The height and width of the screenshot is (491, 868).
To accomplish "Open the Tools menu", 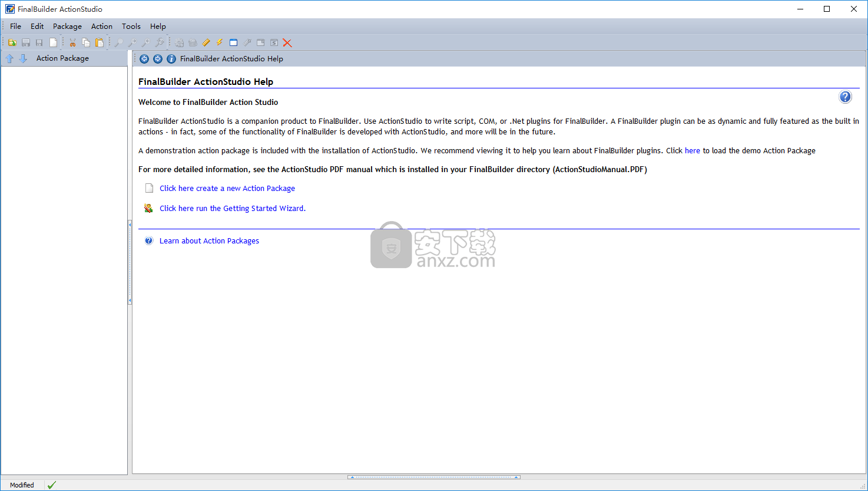I will 131,26.
